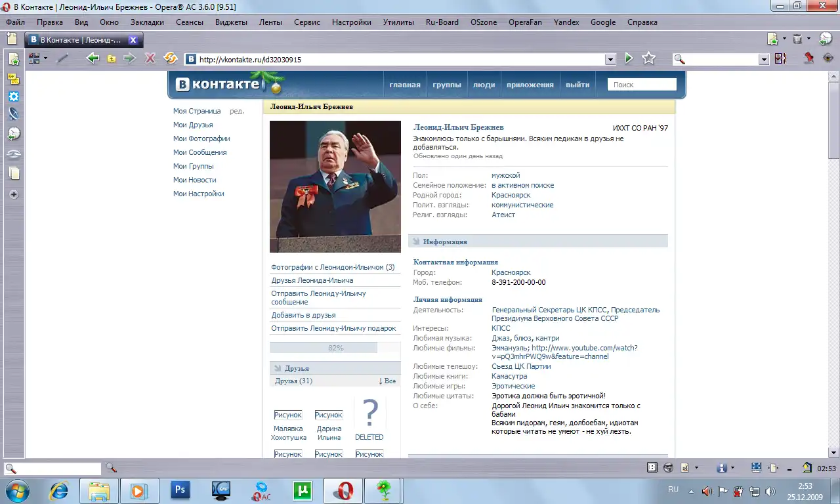Click the 82% profile progress bar

pos(335,348)
